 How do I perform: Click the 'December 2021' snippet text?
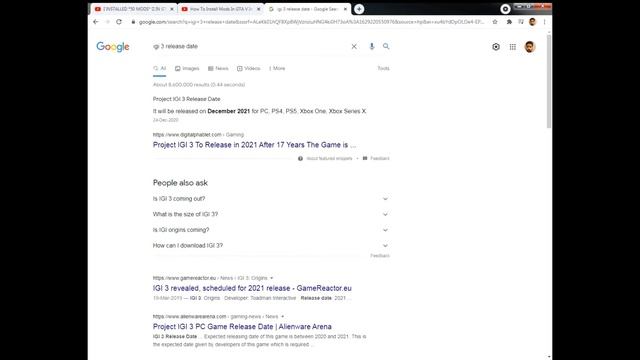pyautogui.click(x=229, y=111)
